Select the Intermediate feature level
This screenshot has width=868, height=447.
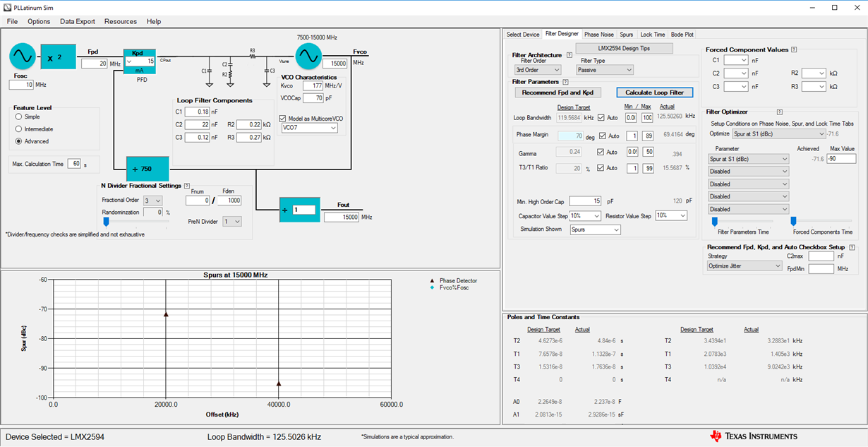[x=19, y=129]
